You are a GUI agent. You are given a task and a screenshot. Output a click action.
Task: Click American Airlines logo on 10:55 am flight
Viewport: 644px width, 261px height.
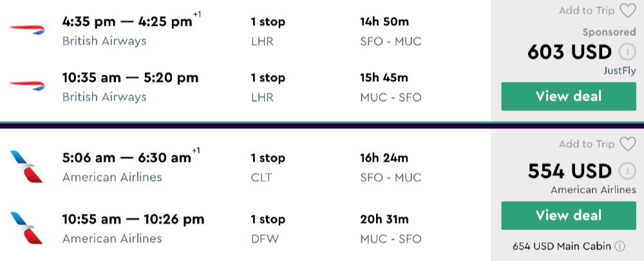27,228
